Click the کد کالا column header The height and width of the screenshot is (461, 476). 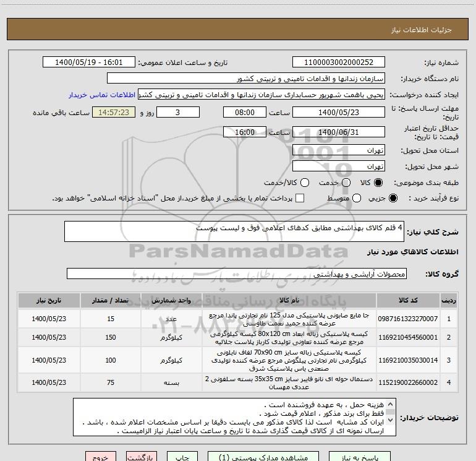(408, 300)
